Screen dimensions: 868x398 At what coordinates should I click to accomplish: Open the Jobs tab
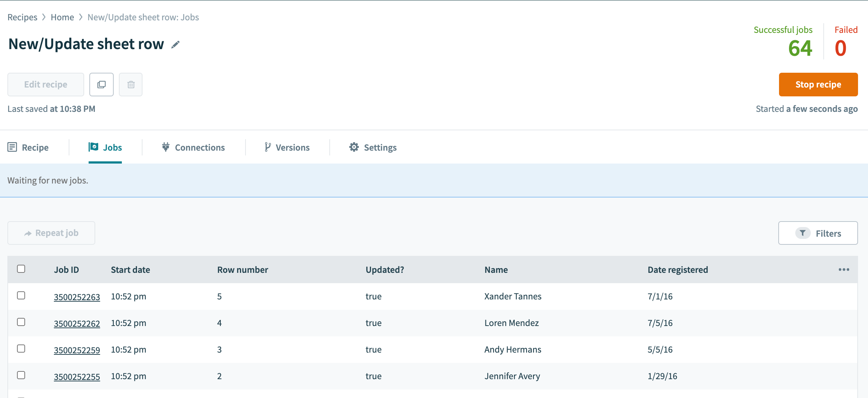(105, 147)
